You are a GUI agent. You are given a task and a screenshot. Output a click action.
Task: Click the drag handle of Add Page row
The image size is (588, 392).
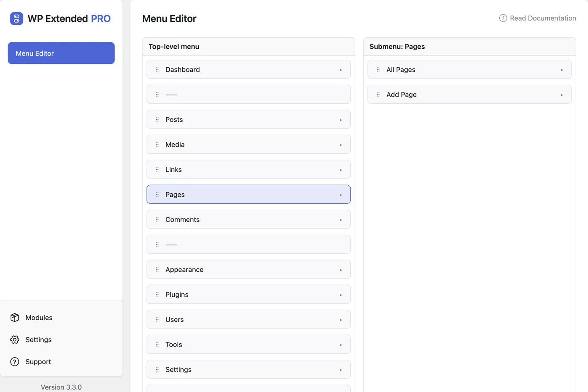pos(378,95)
